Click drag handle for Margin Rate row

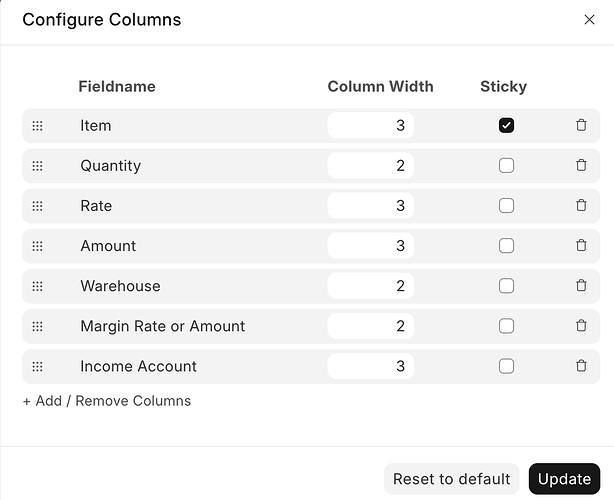click(37, 326)
